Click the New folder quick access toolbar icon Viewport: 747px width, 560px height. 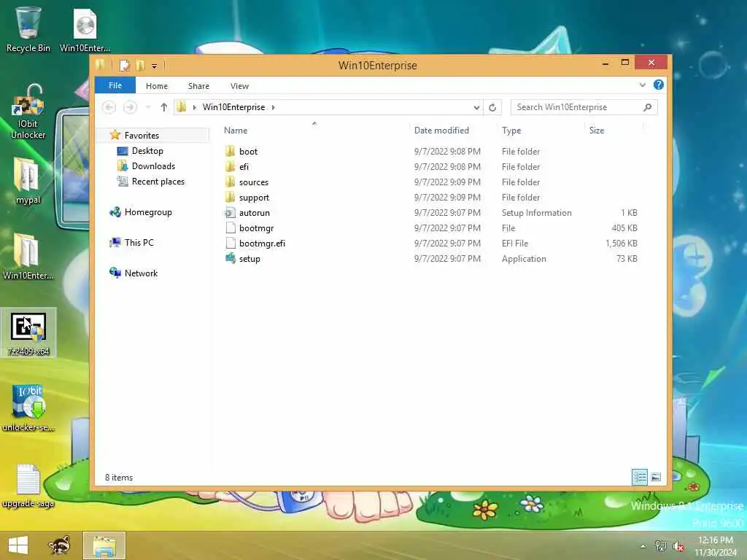pyautogui.click(x=140, y=65)
